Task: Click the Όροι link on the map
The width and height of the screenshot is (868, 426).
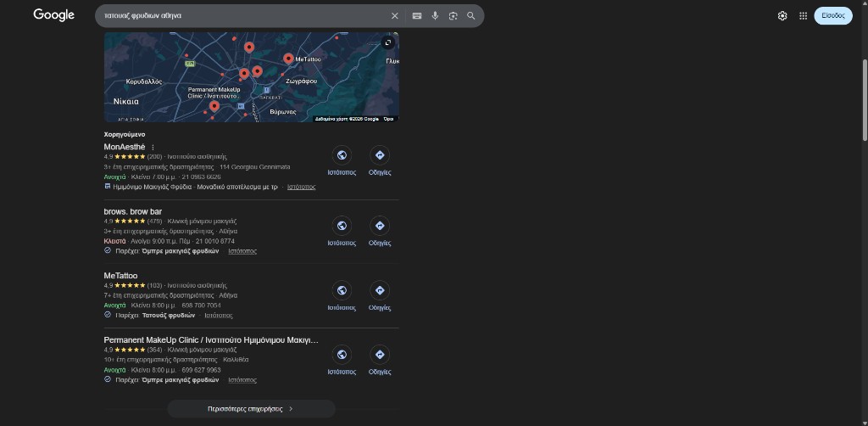Action: (388, 119)
